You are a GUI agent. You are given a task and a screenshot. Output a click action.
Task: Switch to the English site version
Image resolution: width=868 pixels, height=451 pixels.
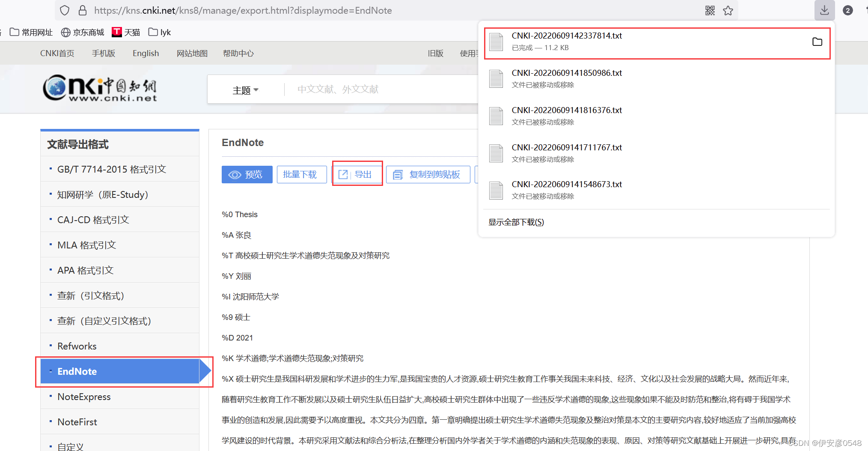point(146,53)
